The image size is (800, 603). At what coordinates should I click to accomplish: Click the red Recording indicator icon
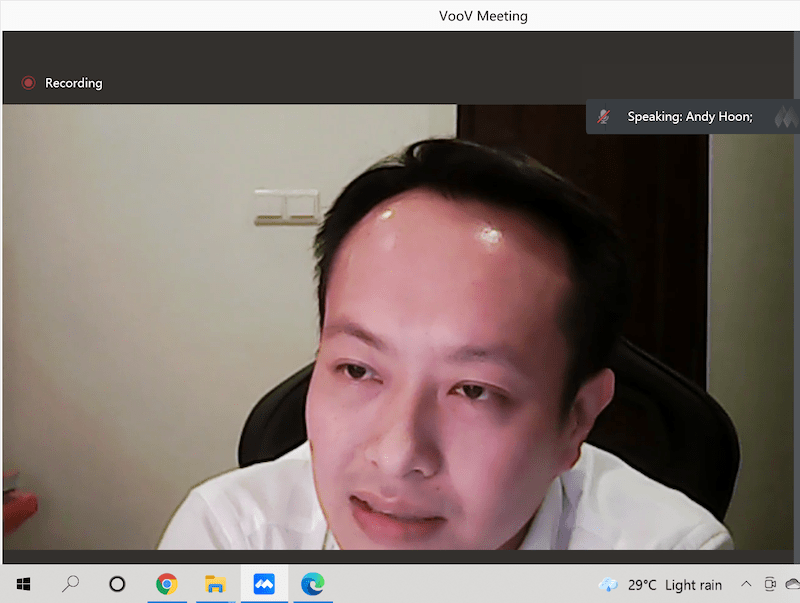[28, 83]
